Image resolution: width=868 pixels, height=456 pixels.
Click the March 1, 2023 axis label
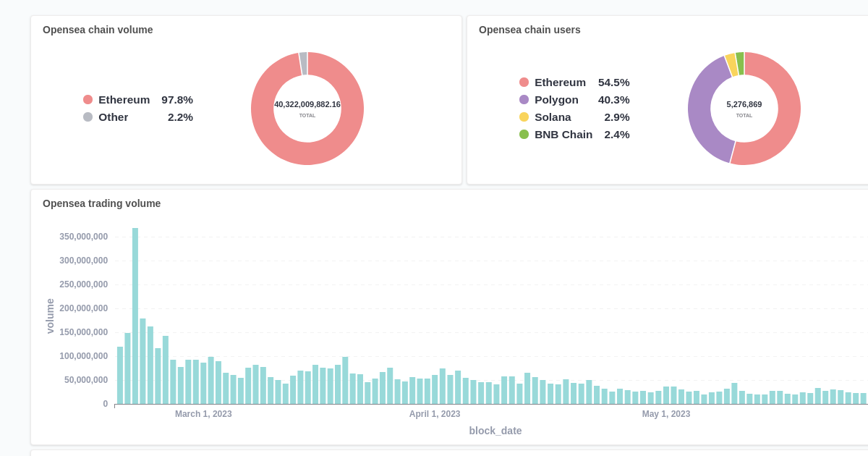coord(203,413)
